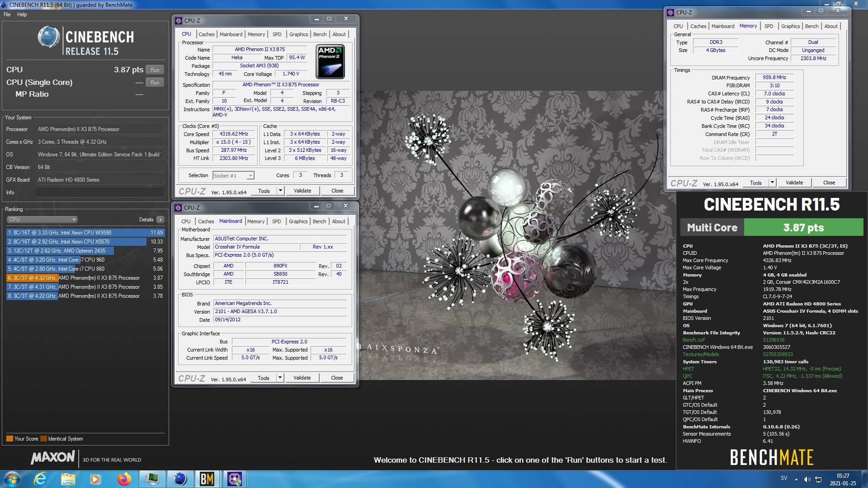The width and height of the screenshot is (868, 488).
Task: Open the Socket #1 selection dropdown
Action: [233, 176]
